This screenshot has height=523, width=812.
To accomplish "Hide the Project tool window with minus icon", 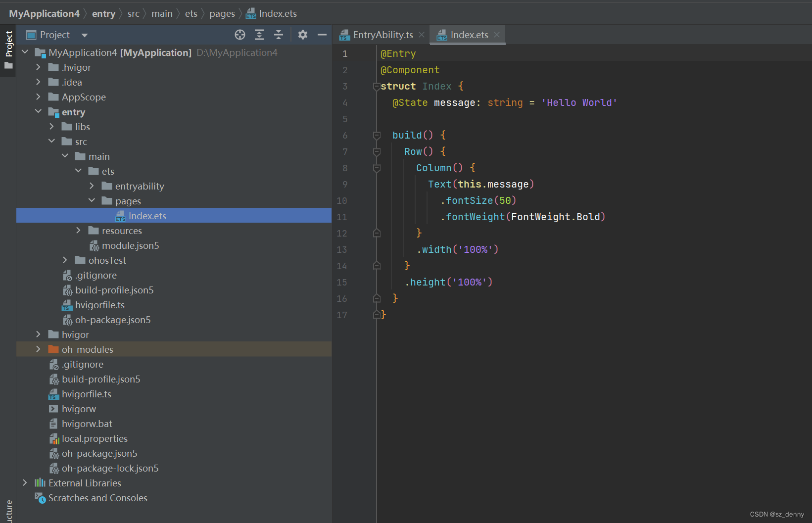I will click(322, 35).
